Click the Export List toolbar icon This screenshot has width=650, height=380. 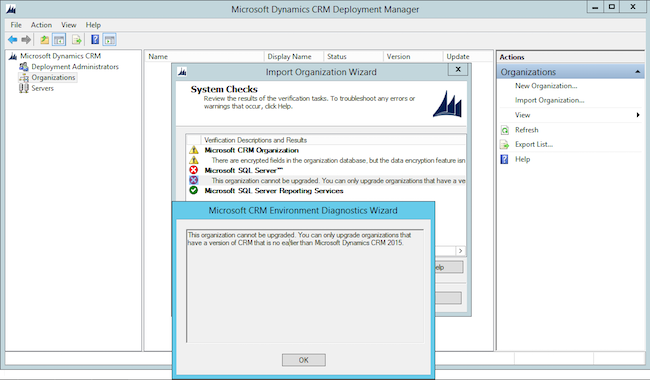pyautogui.click(x=76, y=40)
